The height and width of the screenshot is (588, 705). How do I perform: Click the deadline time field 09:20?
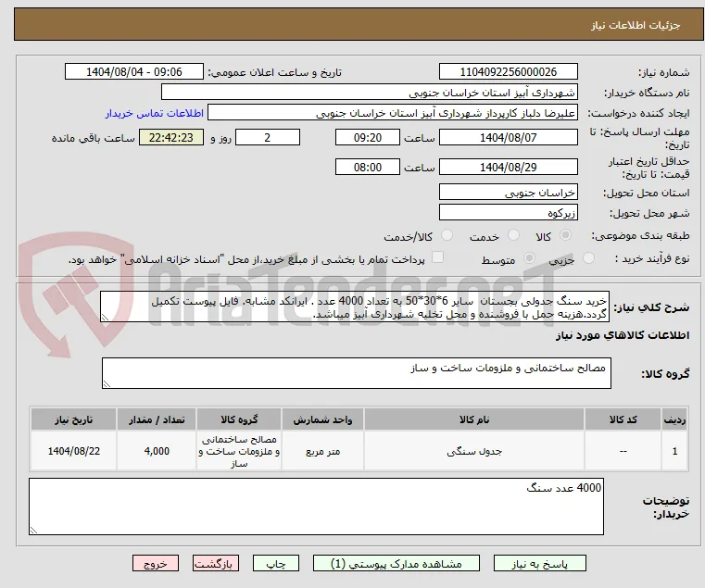pos(368,138)
